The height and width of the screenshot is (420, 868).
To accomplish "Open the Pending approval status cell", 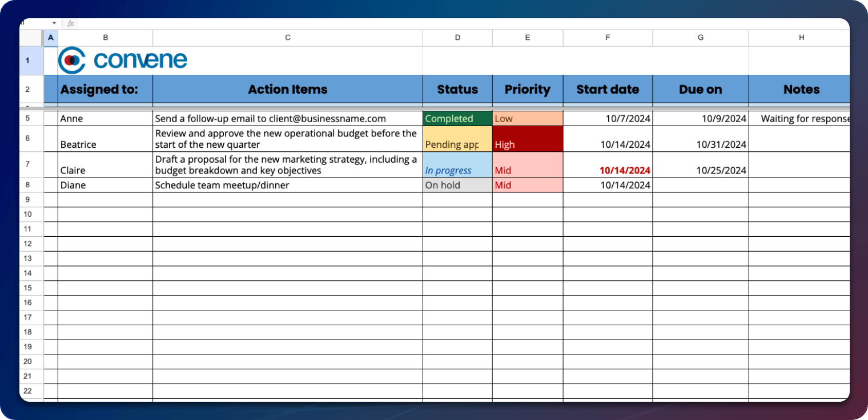I will point(457,139).
